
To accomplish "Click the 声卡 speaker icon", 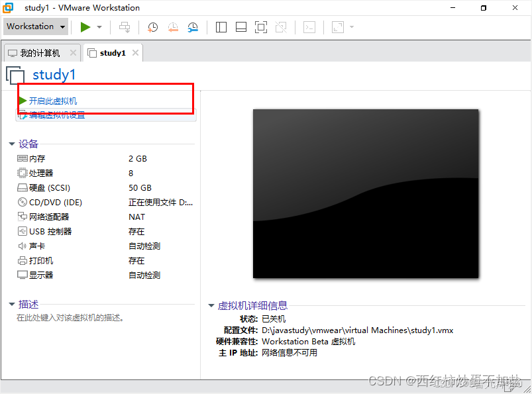I will pos(22,246).
